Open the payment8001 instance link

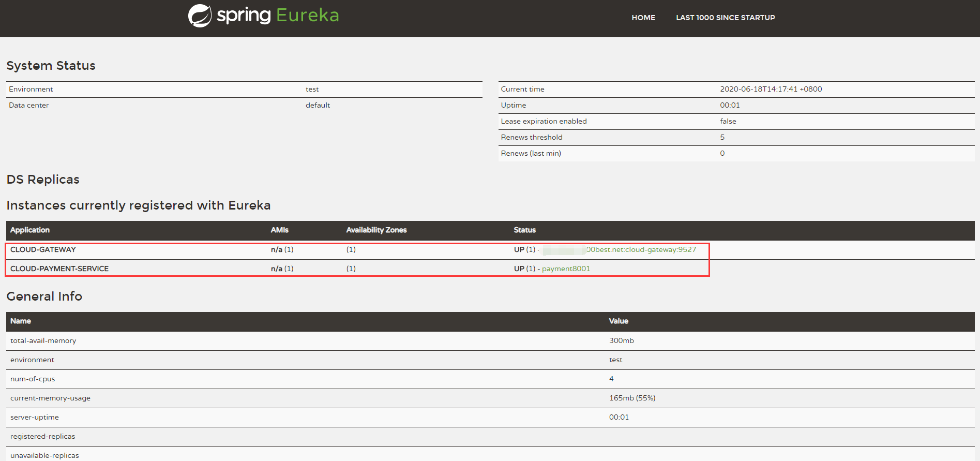point(566,269)
